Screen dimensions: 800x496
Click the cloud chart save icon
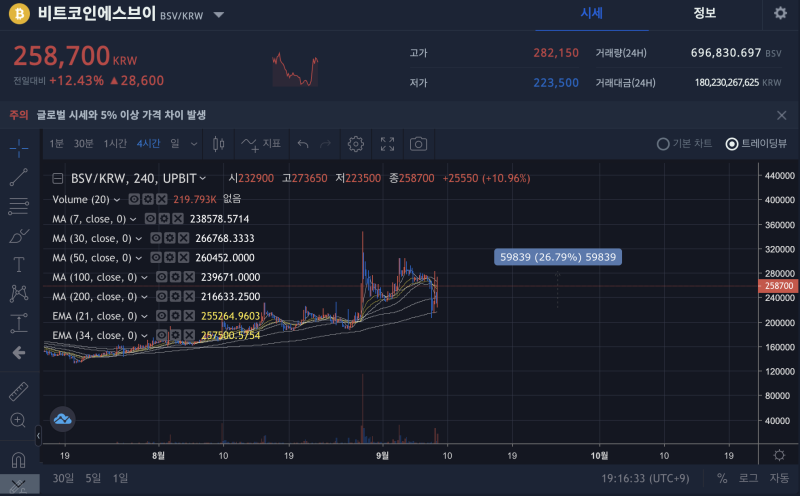tap(63, 419)
